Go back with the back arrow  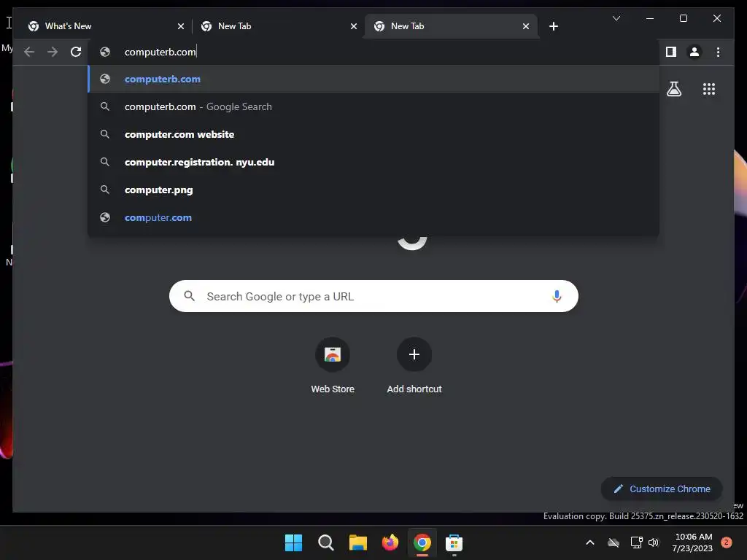tap(29, 52)
